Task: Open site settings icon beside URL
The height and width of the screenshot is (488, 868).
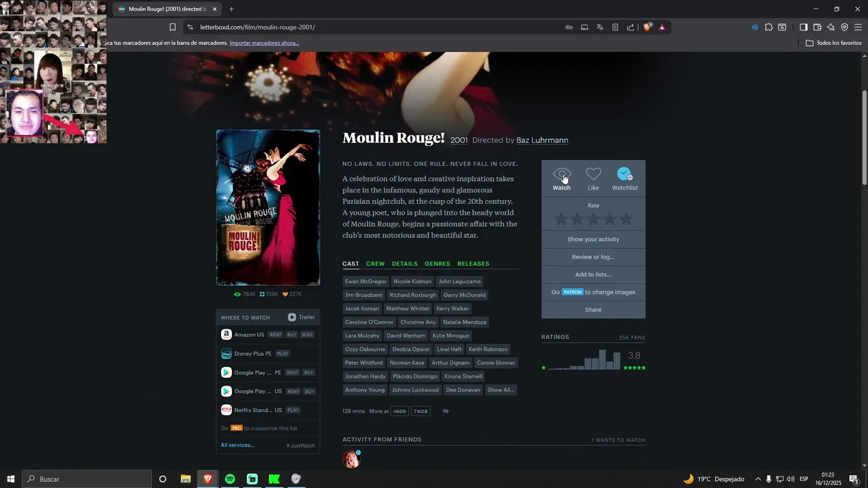Action: tap(190, 27)
